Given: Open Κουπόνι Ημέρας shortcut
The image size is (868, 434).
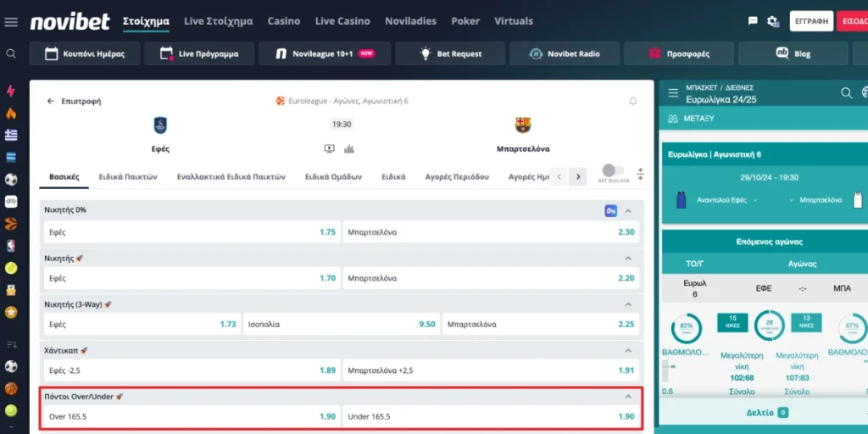Looking at the screenshot, I should [x=84, y=53].
